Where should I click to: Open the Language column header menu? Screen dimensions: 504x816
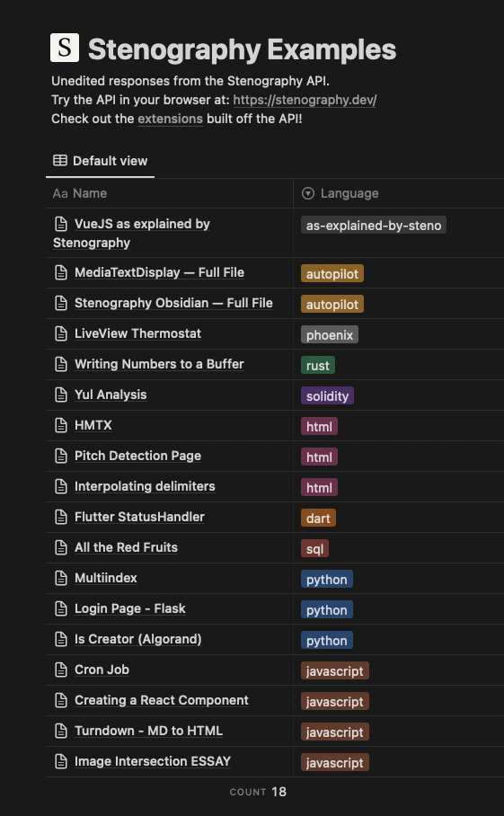tap(399, 193)
